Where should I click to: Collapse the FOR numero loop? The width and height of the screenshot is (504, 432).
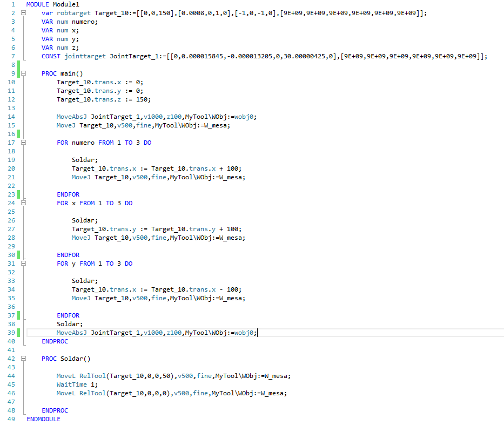click(23, 143)
